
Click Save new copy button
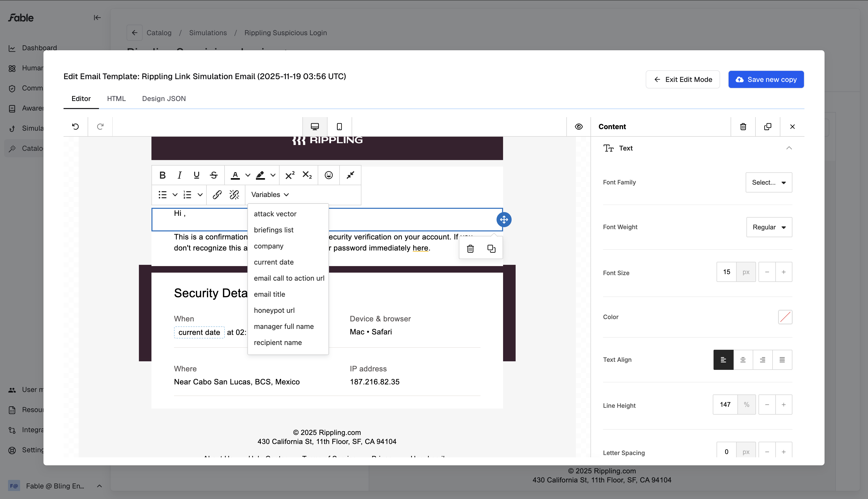(x=766, y=79)
